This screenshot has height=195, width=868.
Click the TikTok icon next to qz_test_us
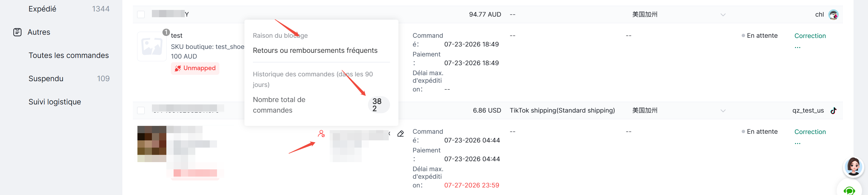pos(834,111)
